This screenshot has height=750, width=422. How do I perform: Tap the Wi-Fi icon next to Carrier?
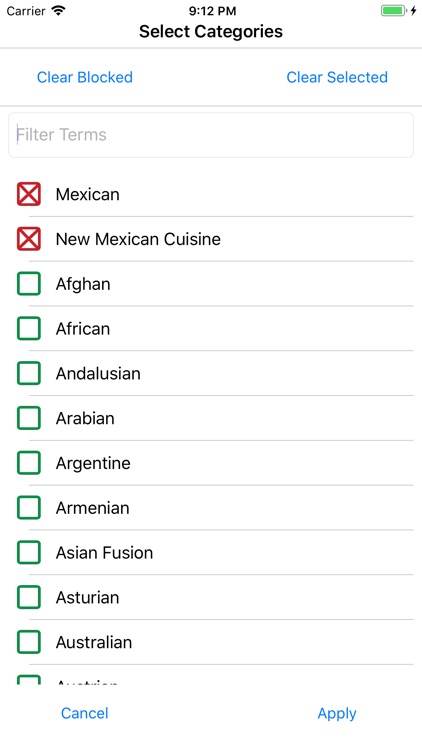pos(58,11)
